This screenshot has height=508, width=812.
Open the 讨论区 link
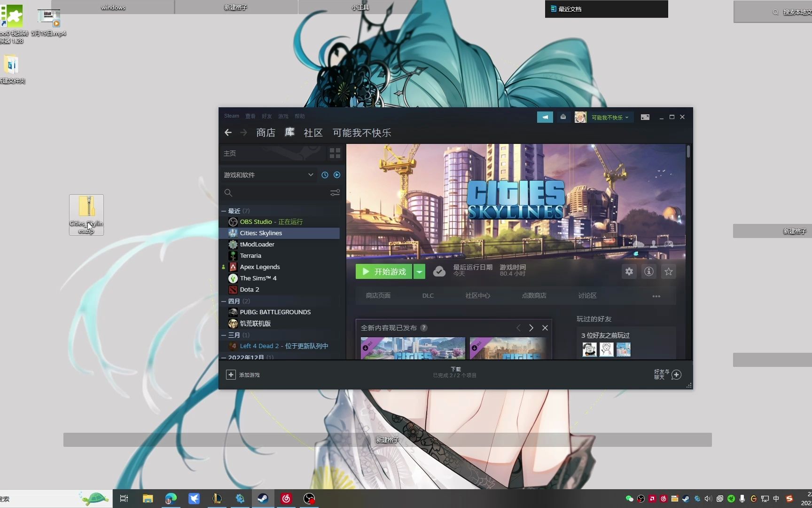click(587, 295)
